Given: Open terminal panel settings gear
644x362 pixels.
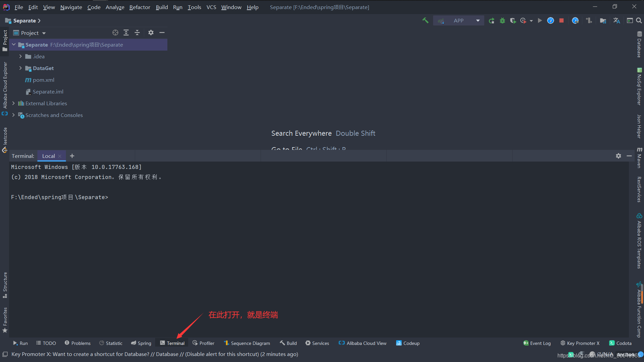Looking at the screenshot, I should click(x=619, y=156).
